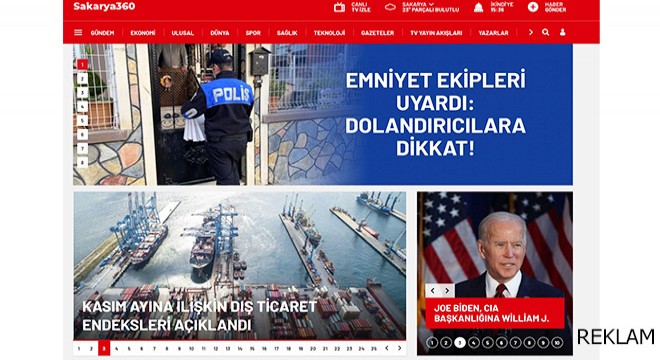This screenshot has height=360, width=660.
Task: Expand more navigation categories arrow
Action: pyautogui.click(x=530, y=32)
